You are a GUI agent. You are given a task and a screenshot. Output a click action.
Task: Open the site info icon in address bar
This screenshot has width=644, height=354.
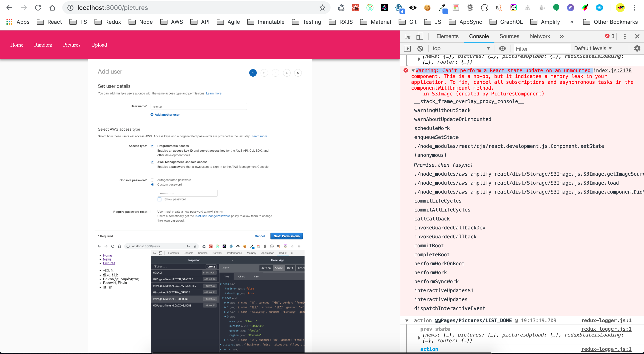click(71, 8)
